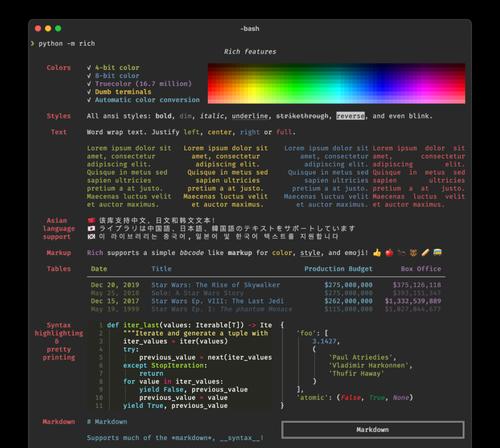Click the -bash window title
The image size is (500, 448).
point(250,29)
